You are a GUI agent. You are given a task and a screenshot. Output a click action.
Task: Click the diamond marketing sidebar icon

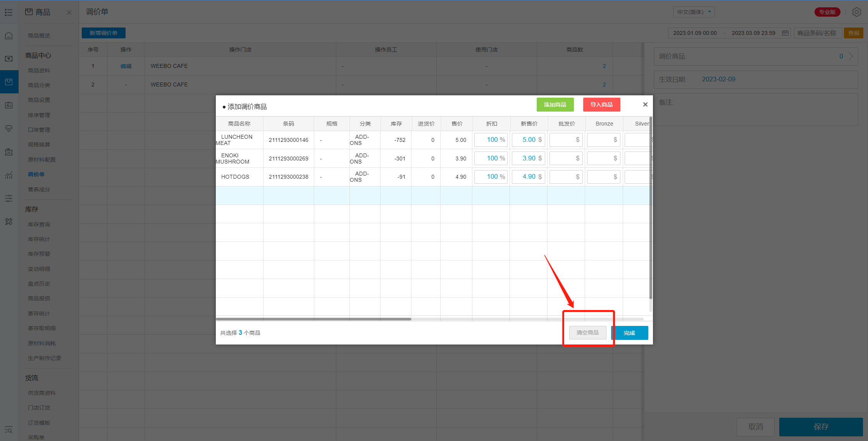(9, 129)
